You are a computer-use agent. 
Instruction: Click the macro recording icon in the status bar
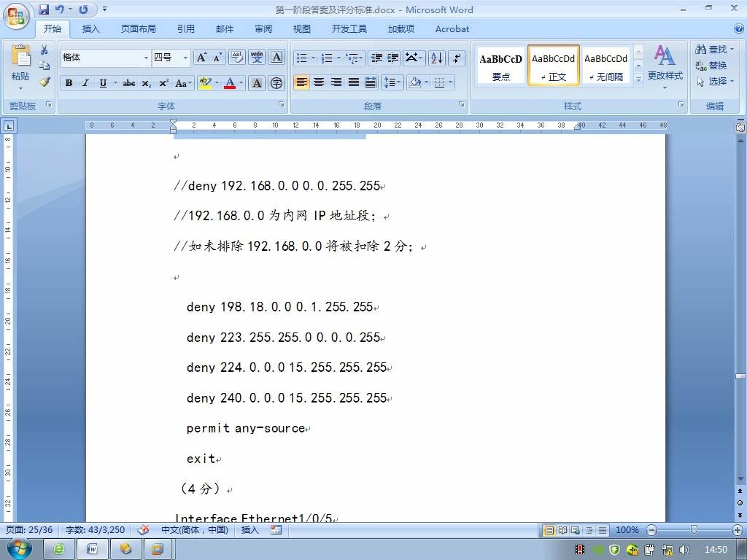click(x=276, y=529)
